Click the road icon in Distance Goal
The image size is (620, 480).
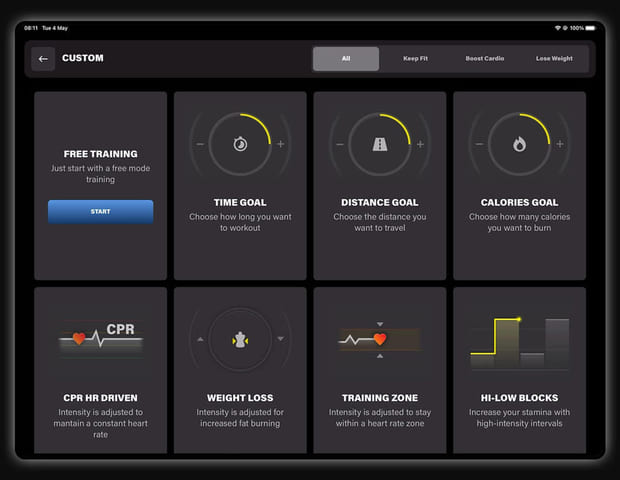click(380, 144)
